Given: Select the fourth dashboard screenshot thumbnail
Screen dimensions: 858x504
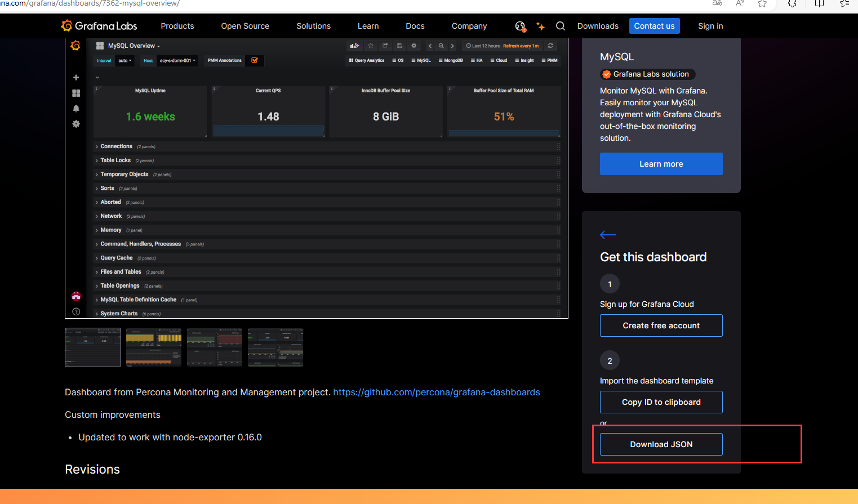Looking at the screenshot, I should (x=275, y=347).
